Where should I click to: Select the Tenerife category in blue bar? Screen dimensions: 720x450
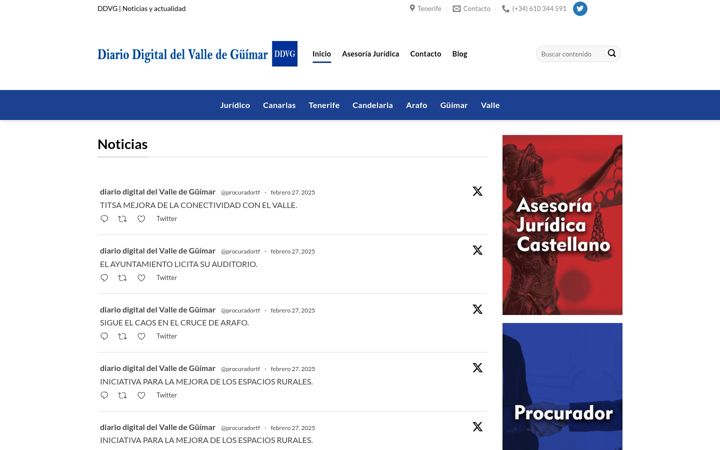(324, 105)
